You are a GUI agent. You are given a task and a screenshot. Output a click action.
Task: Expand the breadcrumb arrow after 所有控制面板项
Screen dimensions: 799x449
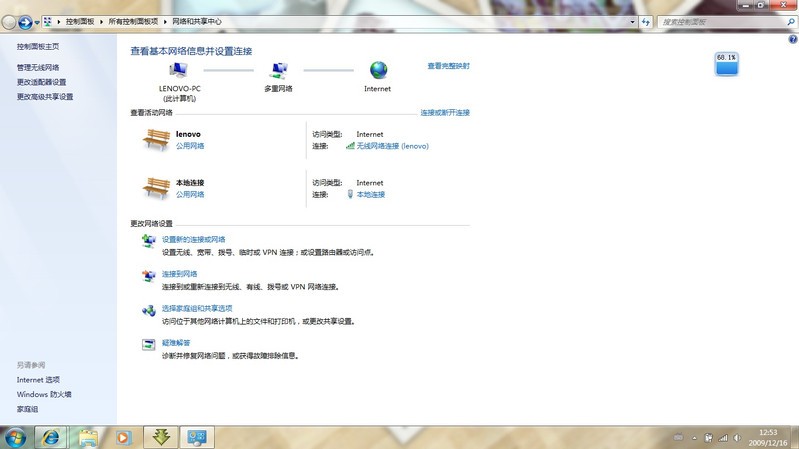pos(165,22)
